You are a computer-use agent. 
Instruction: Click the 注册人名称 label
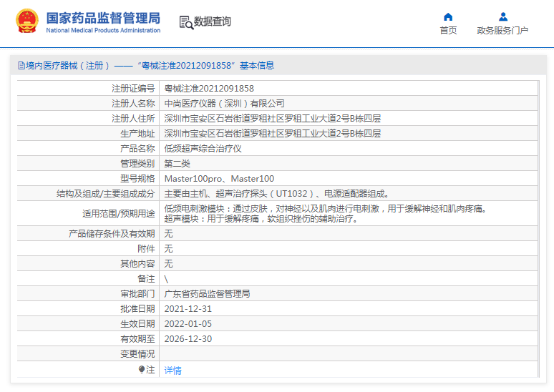click(133, 104)
